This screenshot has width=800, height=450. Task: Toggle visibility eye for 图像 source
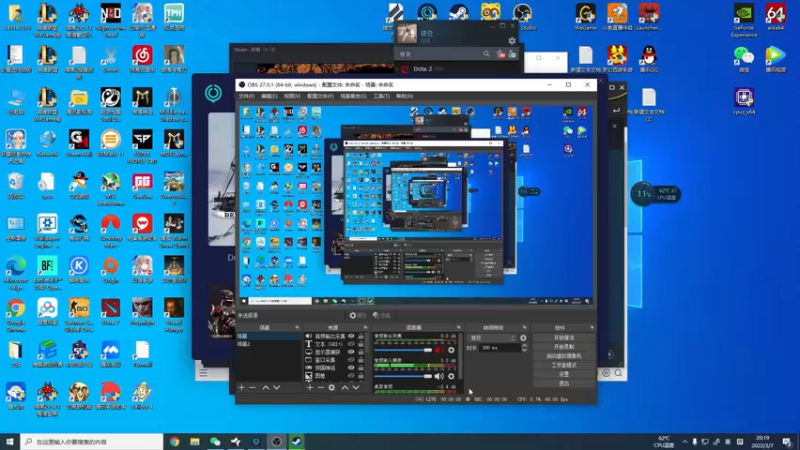[351, 376]
